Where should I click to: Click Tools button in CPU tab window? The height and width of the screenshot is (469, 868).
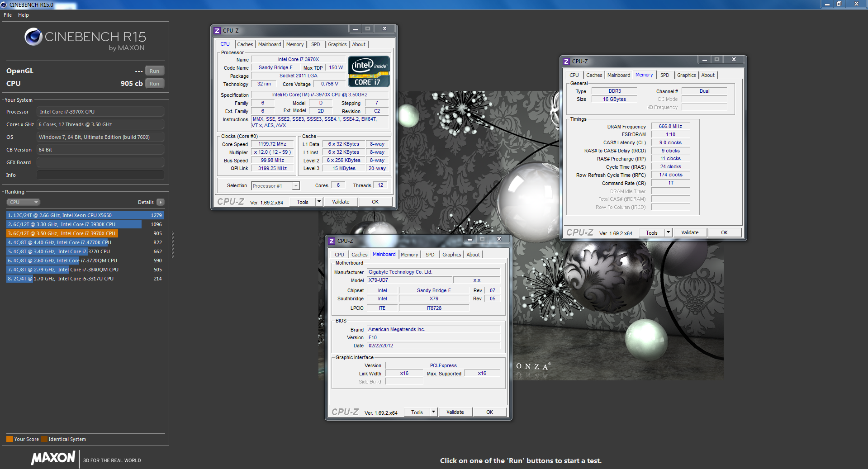tap(303, 202)
